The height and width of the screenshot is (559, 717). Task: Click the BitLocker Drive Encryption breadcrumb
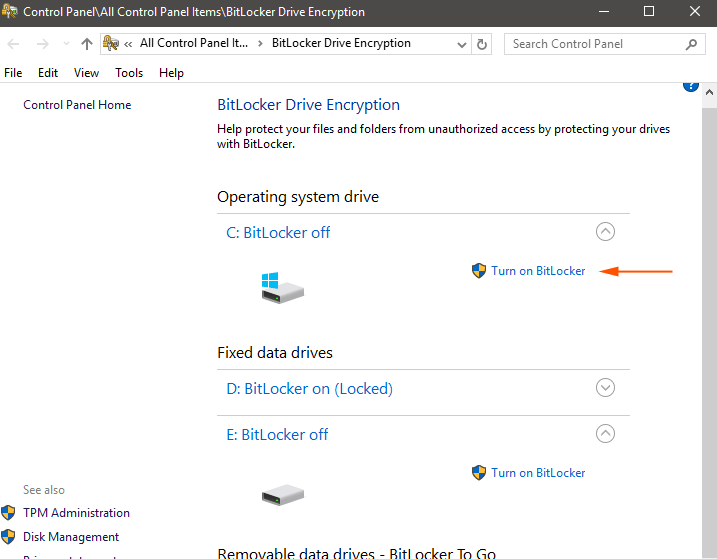click(341, 43)
